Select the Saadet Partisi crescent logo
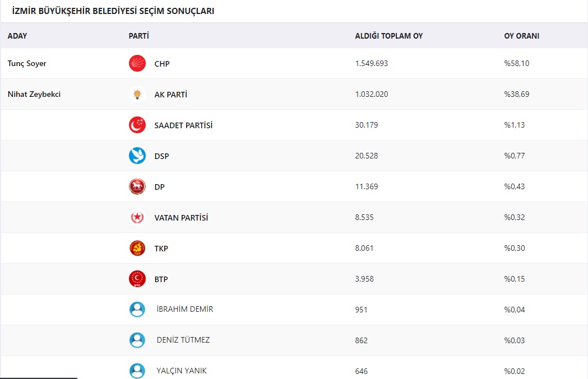588x379 pixels. [x=137, y=125]
